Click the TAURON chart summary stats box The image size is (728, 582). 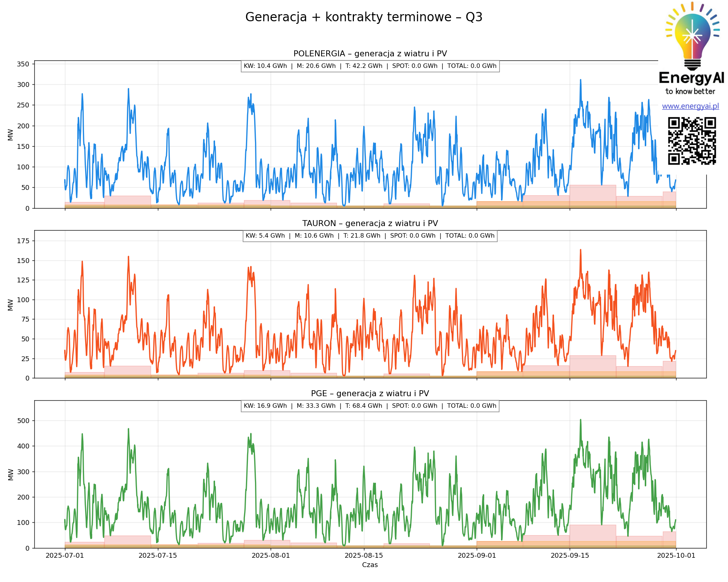pos(370,236)
